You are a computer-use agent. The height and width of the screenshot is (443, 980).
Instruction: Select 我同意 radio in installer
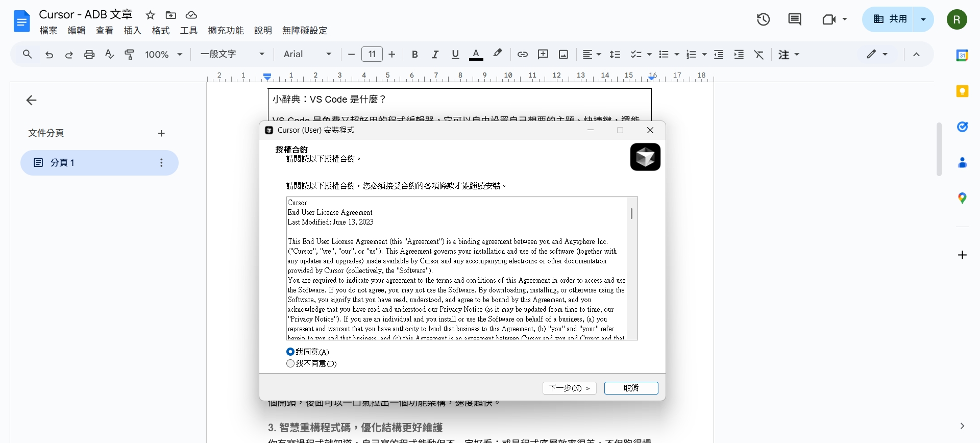coord(290,352)
